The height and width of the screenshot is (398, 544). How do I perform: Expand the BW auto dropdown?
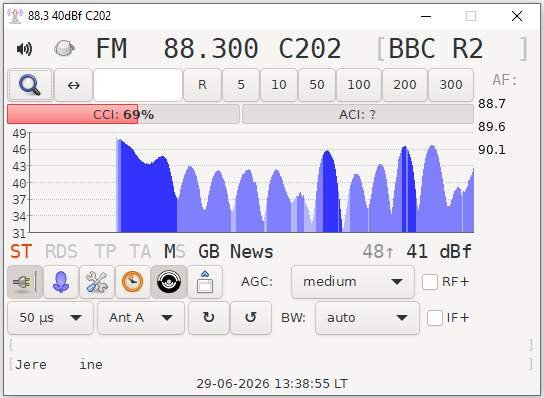tap(367, 318)
